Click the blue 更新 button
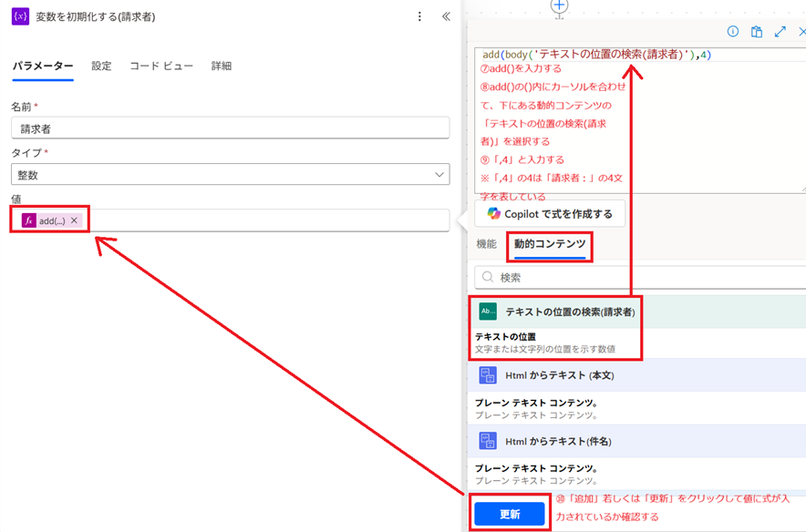The width and height of the screenshot is (806, 532). click(509, 514)
